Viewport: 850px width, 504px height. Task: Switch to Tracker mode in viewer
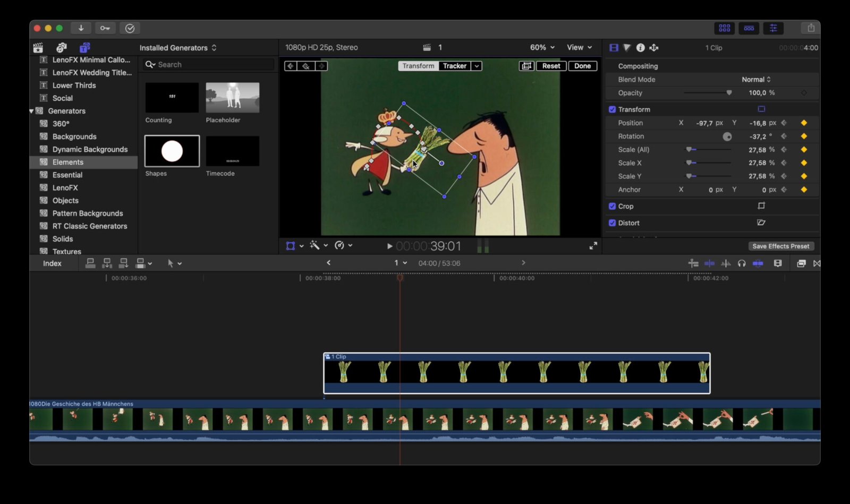pos(455,66)
